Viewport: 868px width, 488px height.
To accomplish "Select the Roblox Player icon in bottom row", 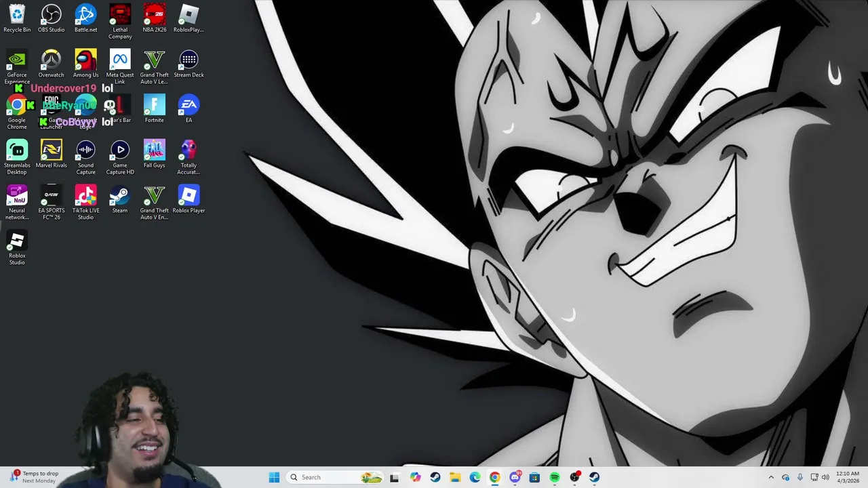I will (x=189, y=200).
